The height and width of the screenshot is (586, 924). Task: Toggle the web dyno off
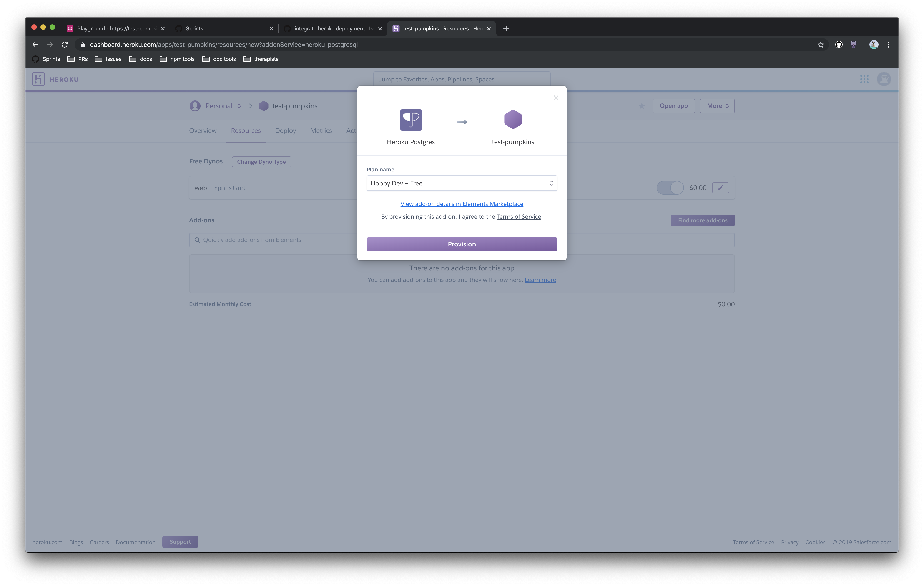670,188
